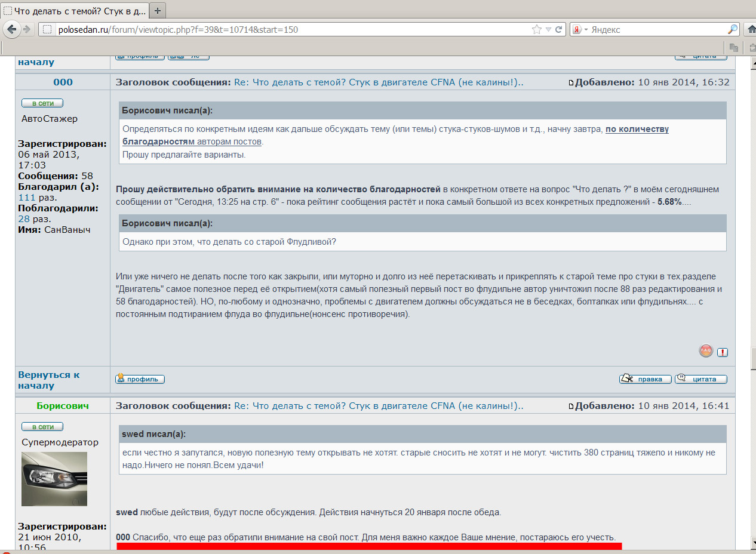Click post icon beside first Добавлено date
The height and width of the screenshot is (554, 756).
click(571, 82)
